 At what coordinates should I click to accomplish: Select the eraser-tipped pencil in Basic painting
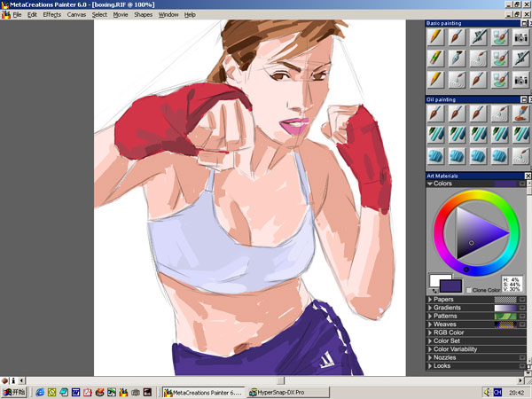pos(435,58)
